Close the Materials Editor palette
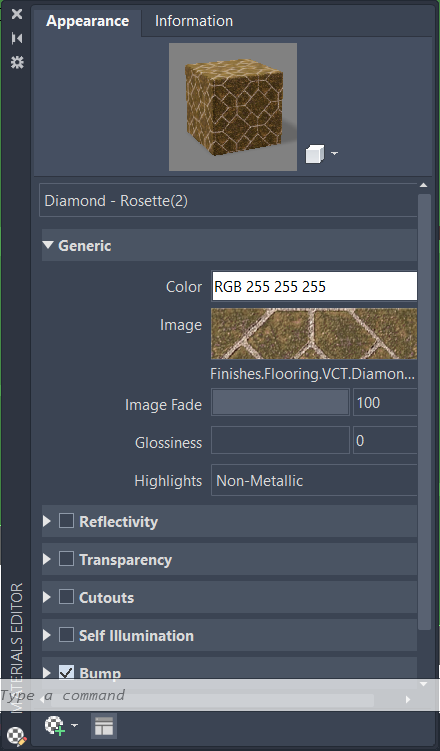 point(17,14)
